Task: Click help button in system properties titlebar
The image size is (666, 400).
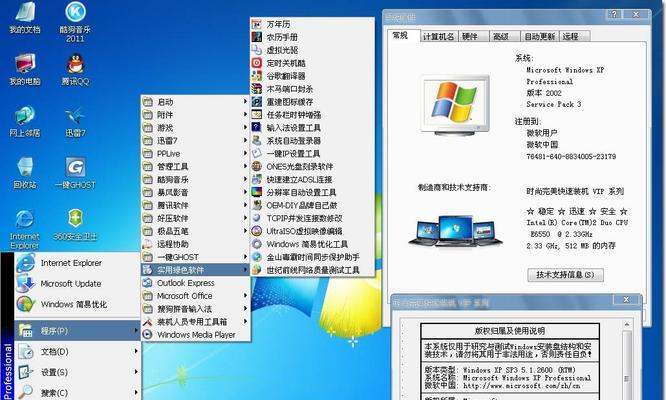Action: tap(614, 14)
